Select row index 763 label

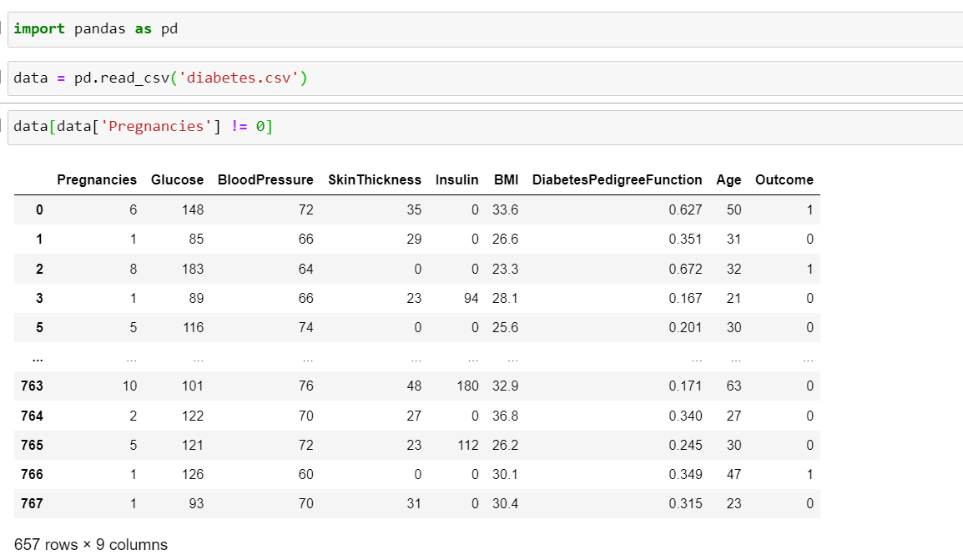[x=32, y=386]
